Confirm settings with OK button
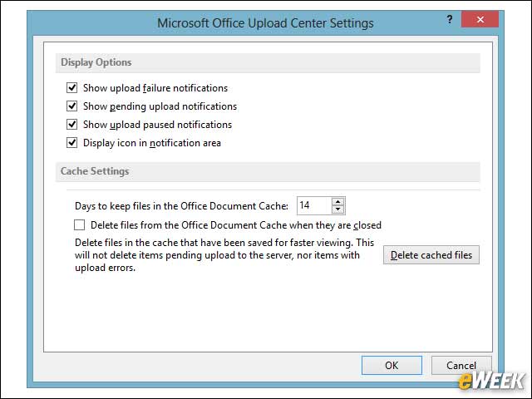Image resolution: width=532 pixels, height=399 pixels. [392, 366]
